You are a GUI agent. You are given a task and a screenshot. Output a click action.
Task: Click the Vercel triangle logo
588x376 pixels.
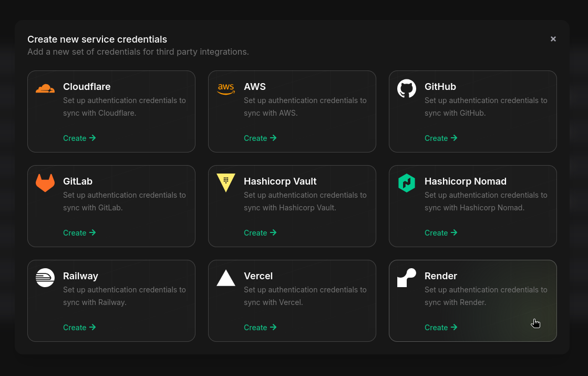coord(226,278)
